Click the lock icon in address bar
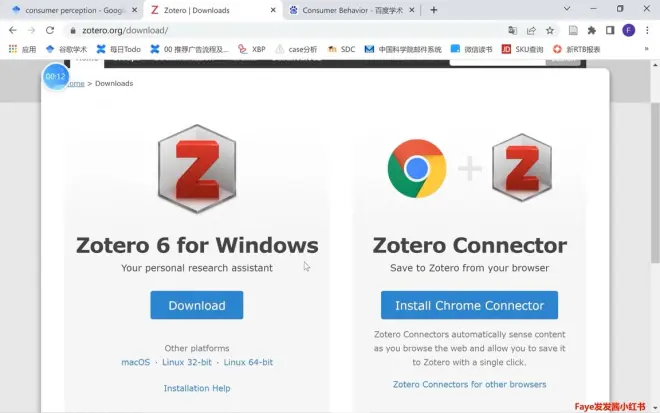 [x=73, y=30]
